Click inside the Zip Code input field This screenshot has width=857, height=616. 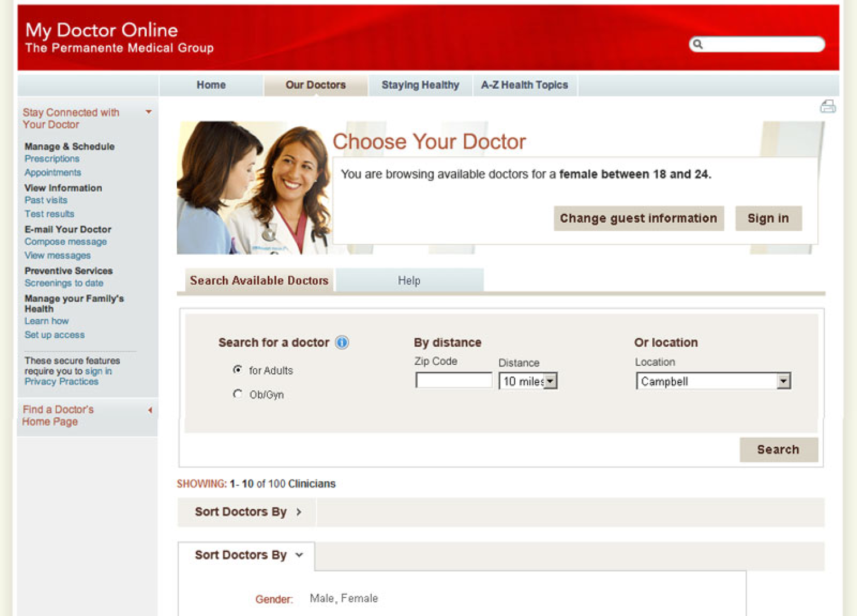coord(453,380)
